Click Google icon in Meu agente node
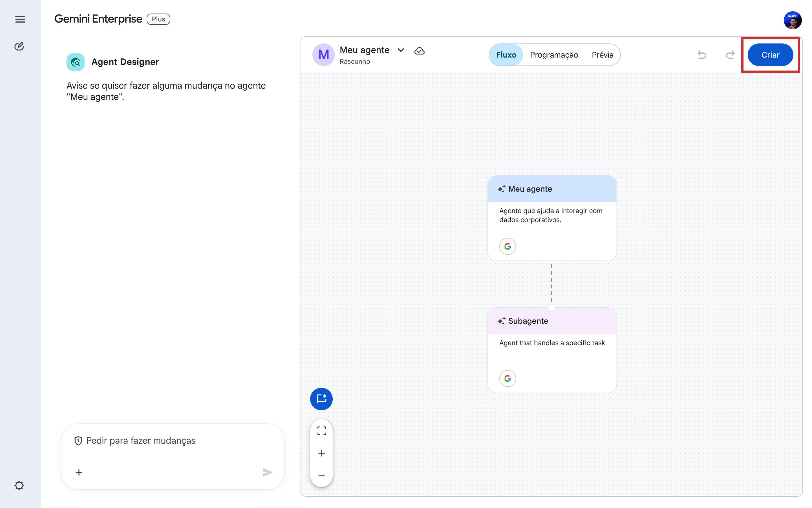 tap(507, 247)
